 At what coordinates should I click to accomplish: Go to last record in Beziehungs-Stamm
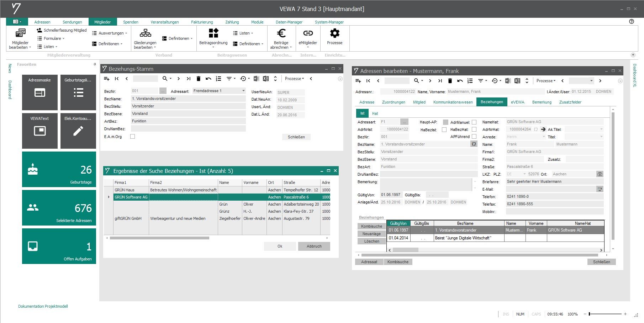[x=189, y=79]
